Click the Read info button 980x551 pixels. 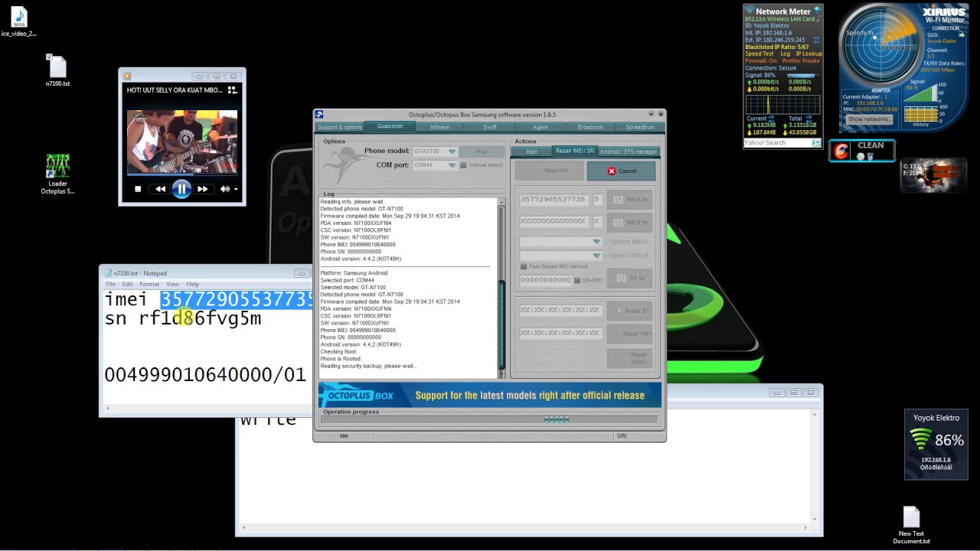pyautogui.click(x=550, y=171)
